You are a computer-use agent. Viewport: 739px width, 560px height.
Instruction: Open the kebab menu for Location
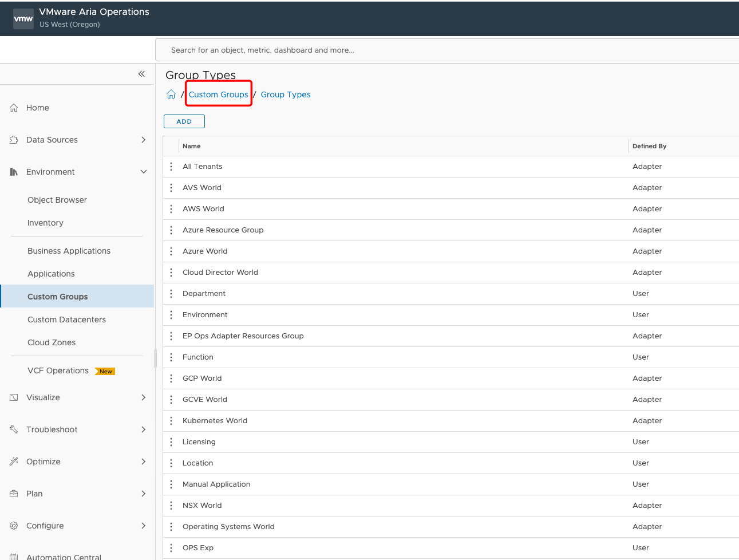coord(171,463)
